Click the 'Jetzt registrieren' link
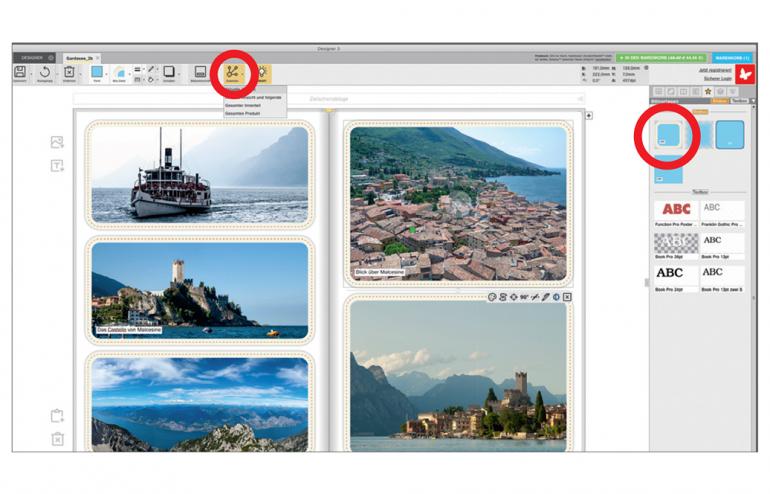 click(x=715, y=70)
